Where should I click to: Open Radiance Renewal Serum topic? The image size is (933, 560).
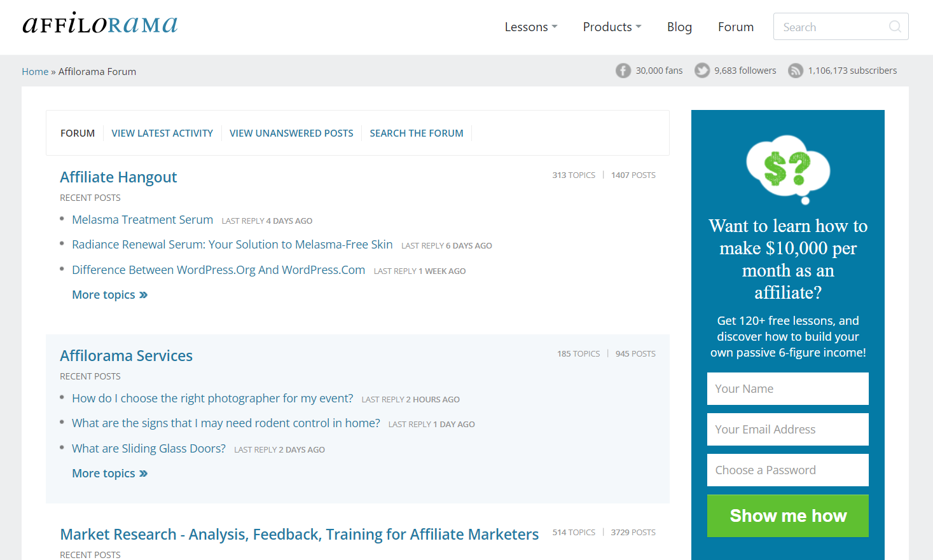[232, 245]
